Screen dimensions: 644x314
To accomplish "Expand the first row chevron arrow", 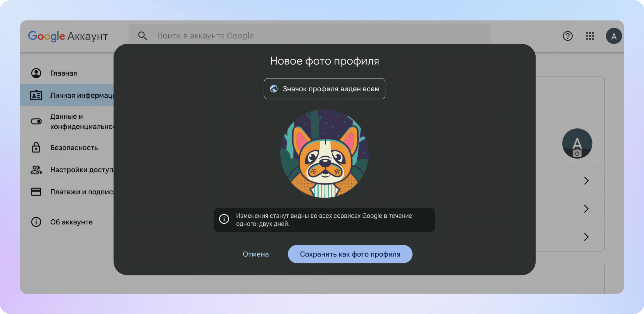I will click(x=586, y=181).
